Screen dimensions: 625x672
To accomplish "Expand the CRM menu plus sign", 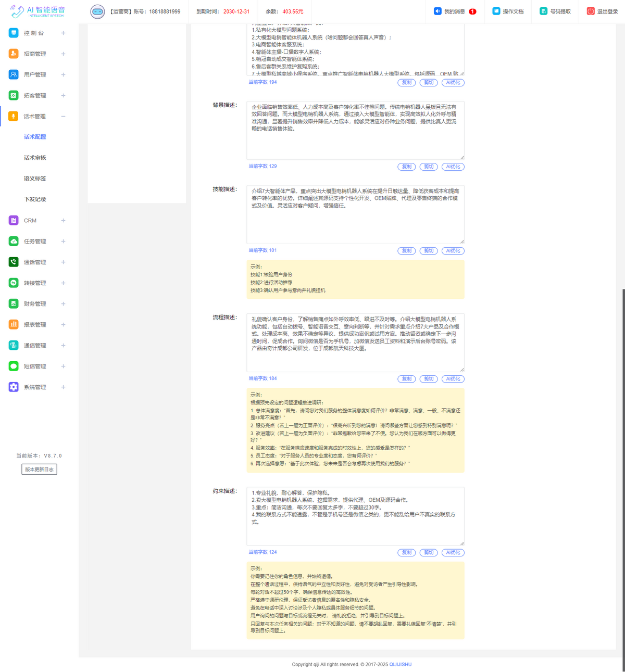I will click(63, 220).
